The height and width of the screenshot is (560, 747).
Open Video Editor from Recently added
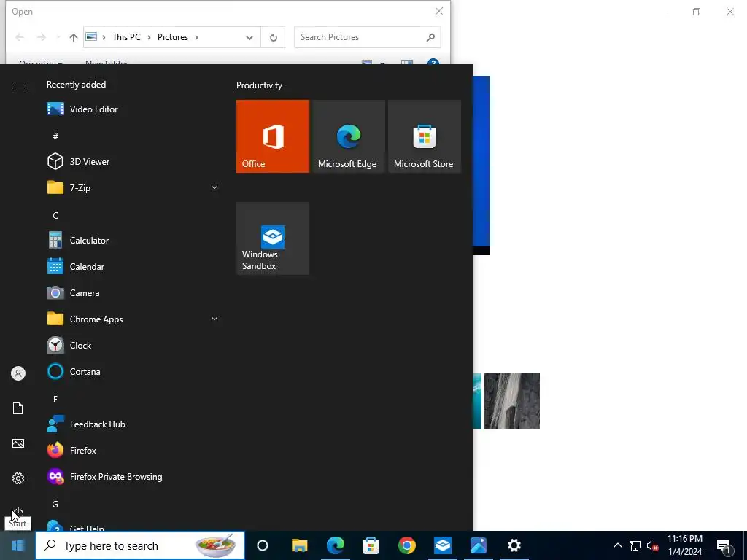point(133,109)
